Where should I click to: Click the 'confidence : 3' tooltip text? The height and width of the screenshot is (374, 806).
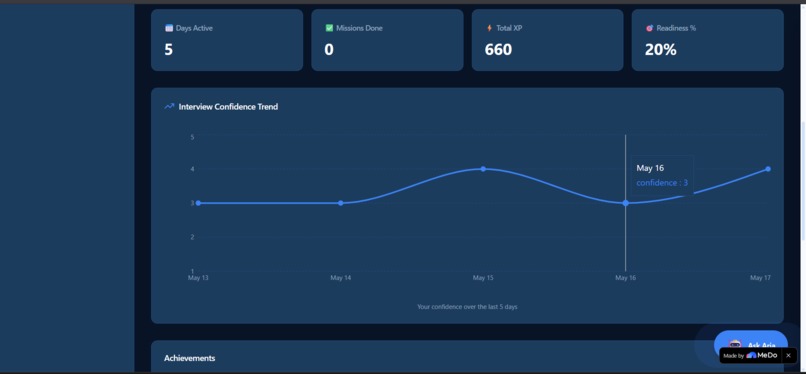click(662, 182)
